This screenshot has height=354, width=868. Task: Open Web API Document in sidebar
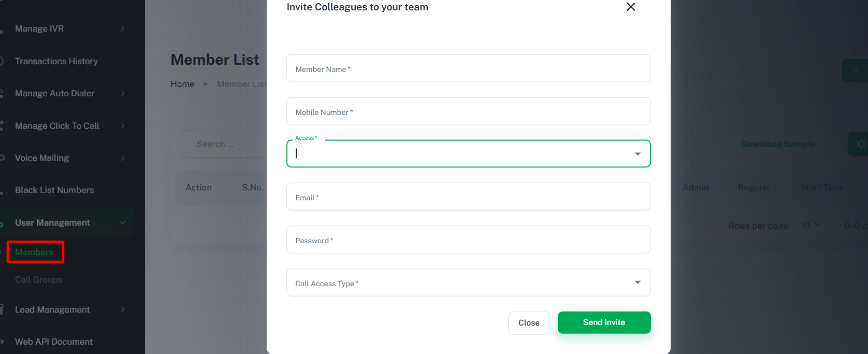pos(54,342)
